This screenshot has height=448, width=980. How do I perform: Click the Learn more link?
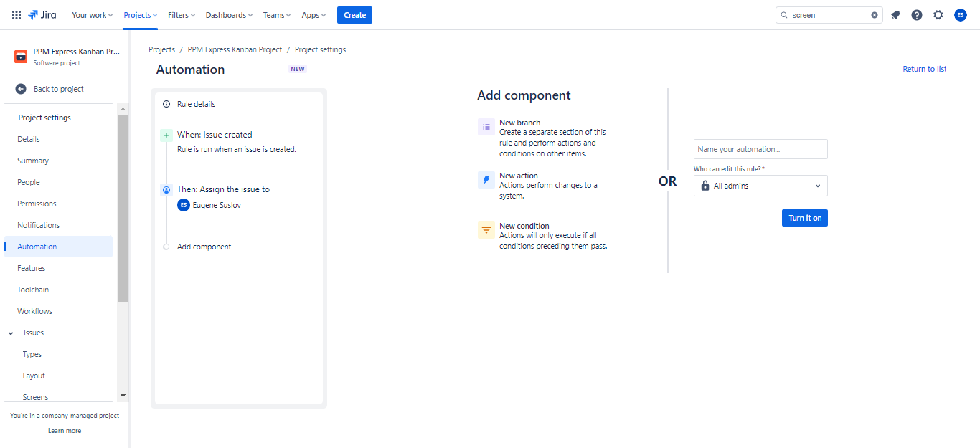pos(65,431)
